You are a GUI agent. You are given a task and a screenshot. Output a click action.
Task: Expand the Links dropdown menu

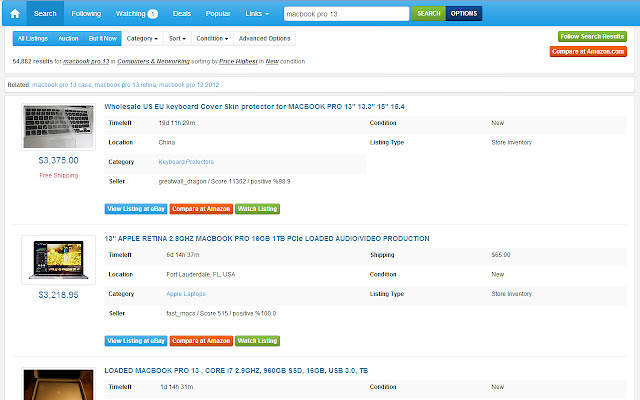tap(257, 13)
